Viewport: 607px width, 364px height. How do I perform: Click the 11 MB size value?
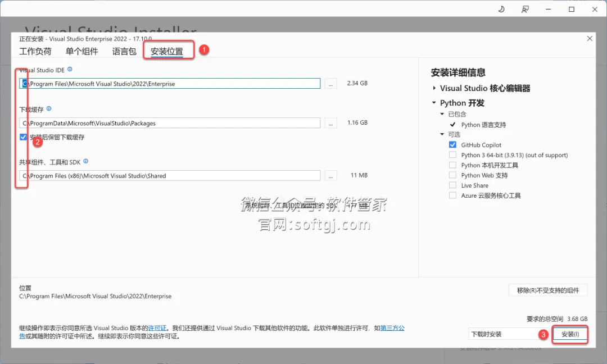(x=359, y=175)
